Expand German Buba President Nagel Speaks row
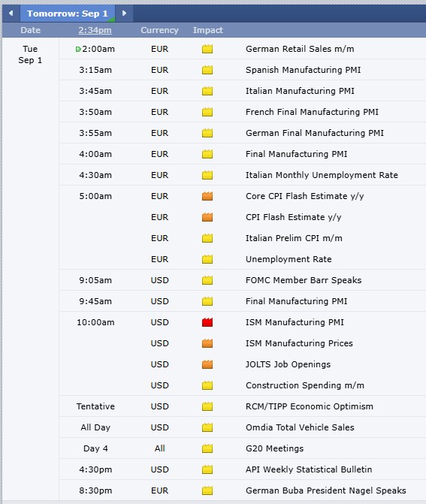Image resolution: width=426 pixels, height=504 pixels. [x=243, y=490]
